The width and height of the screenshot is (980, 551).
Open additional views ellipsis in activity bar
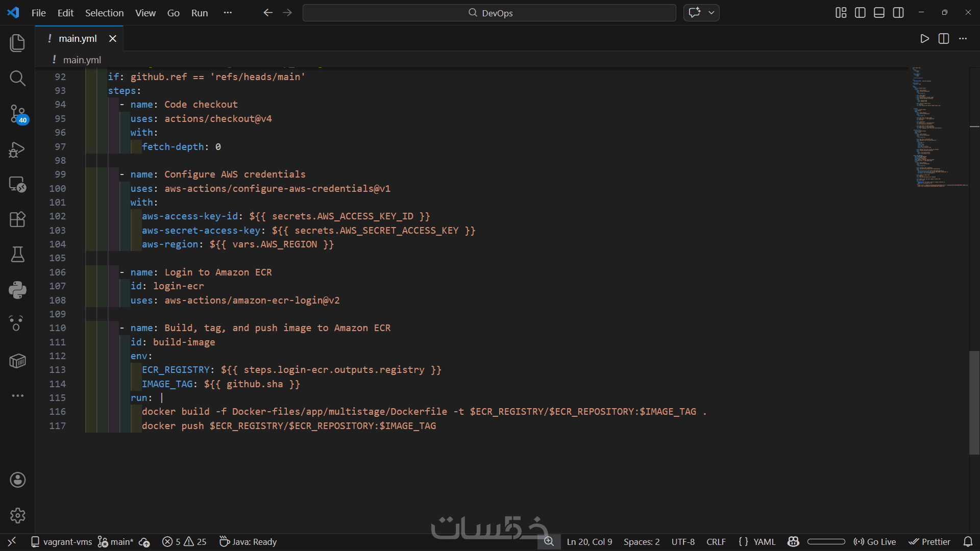coord(17,396)
